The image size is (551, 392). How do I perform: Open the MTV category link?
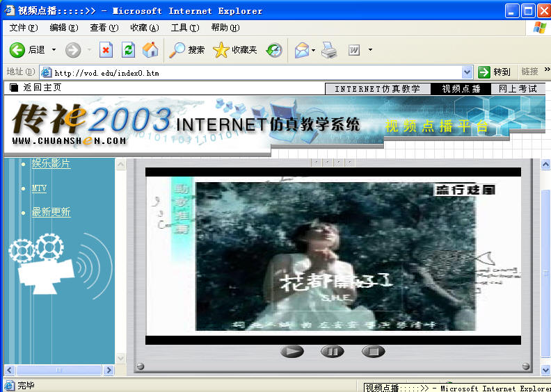39,188
